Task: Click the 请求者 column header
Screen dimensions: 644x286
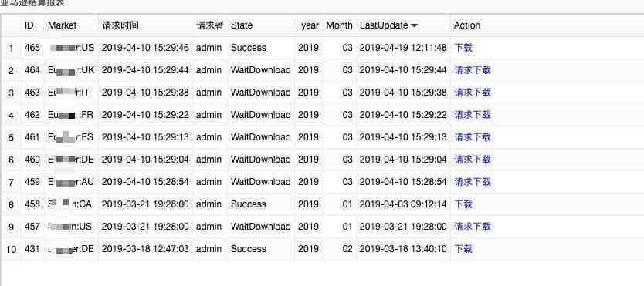Action: point(209,25)
